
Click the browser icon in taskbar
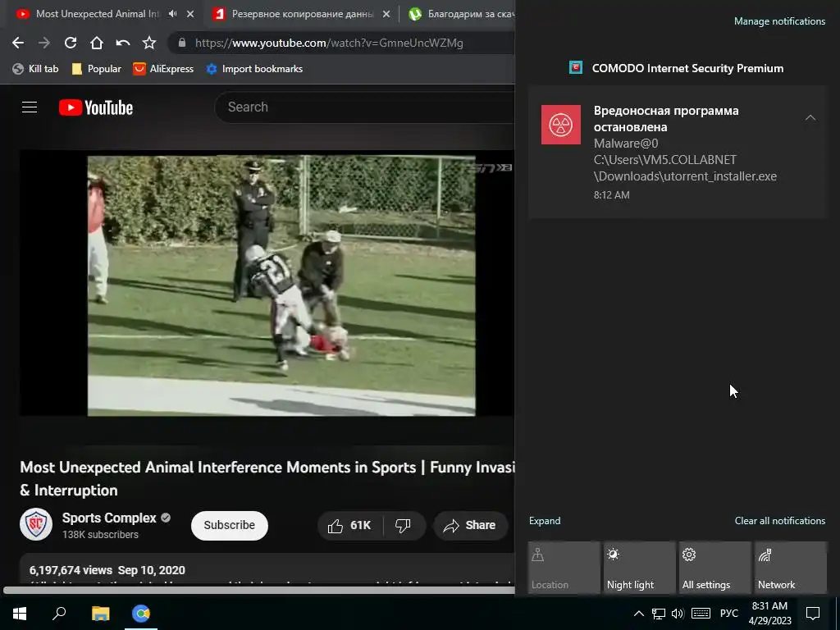[x=141, y=614]
